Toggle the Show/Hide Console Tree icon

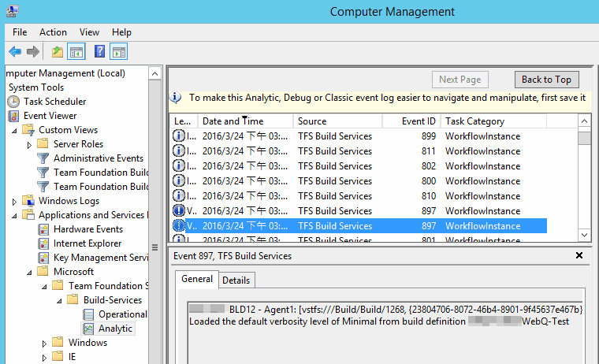coord(76,52)
